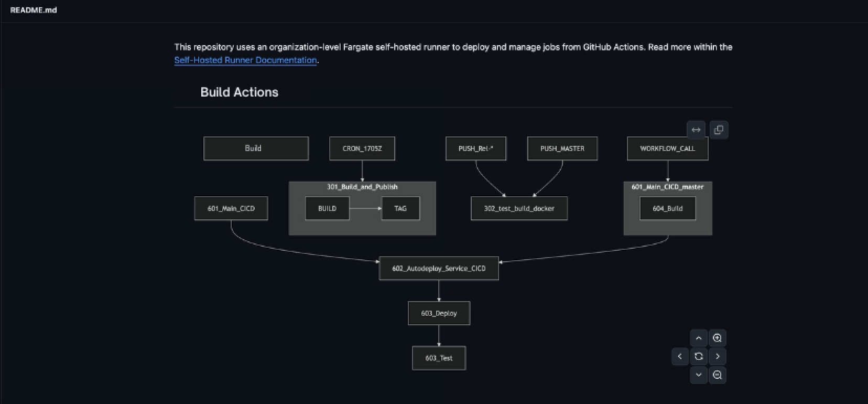The width and height of the screenshot is (868, 404).
Task: Click the WORKFLOW_CALL node
Action: tap(668, 148)
